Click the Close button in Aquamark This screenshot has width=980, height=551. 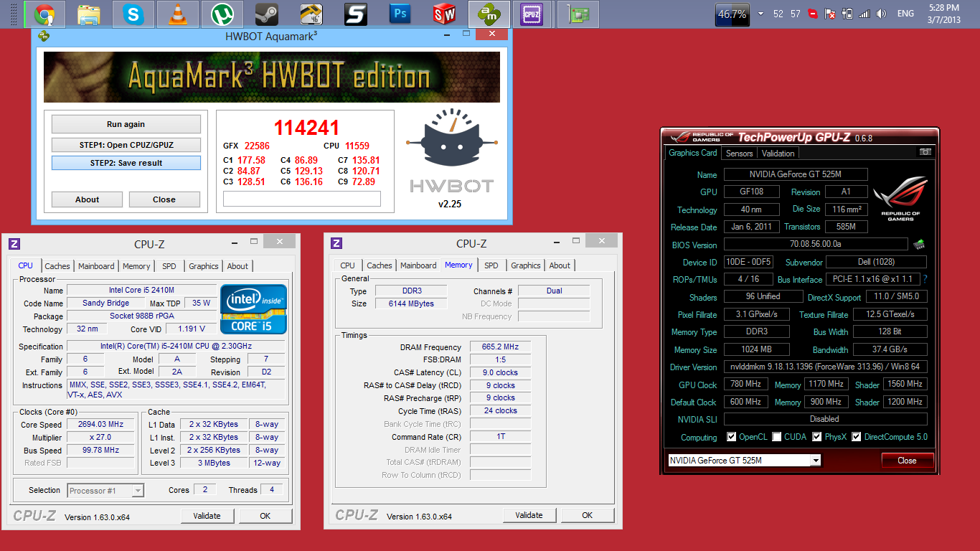164,199
